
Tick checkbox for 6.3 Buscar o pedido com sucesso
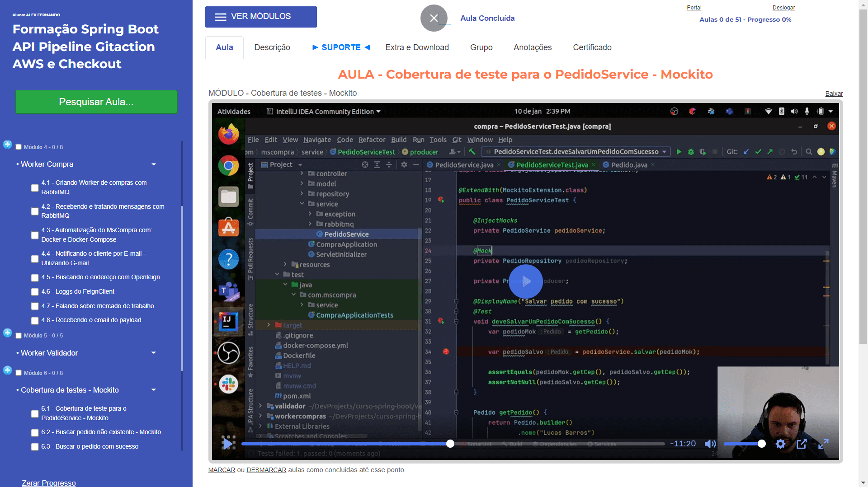click(34, 447)
